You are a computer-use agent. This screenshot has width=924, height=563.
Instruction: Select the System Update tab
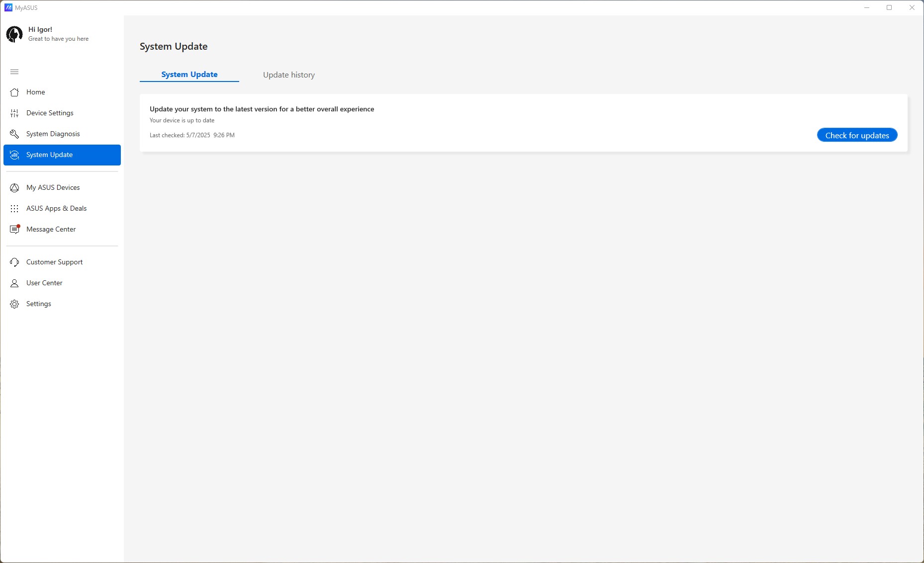click(x=189, y=75)
